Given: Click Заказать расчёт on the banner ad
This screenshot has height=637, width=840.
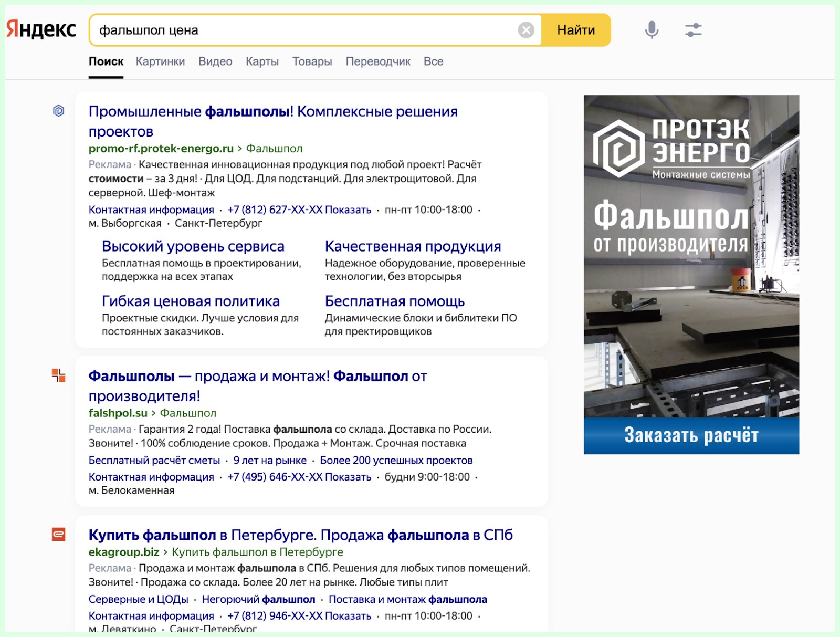Looking at the screenshot, I should [691, 435].
